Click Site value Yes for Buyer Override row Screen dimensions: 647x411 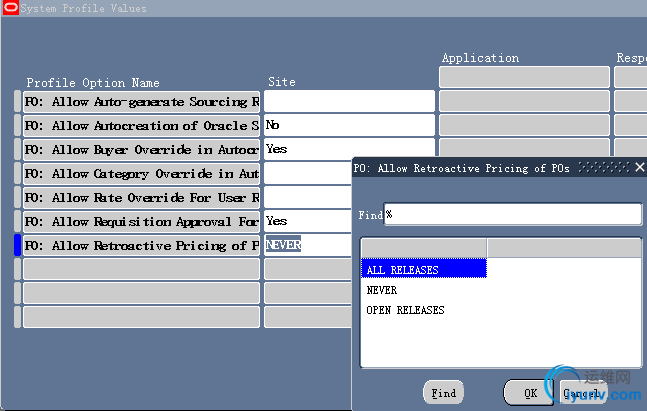(x=349, y=149)
